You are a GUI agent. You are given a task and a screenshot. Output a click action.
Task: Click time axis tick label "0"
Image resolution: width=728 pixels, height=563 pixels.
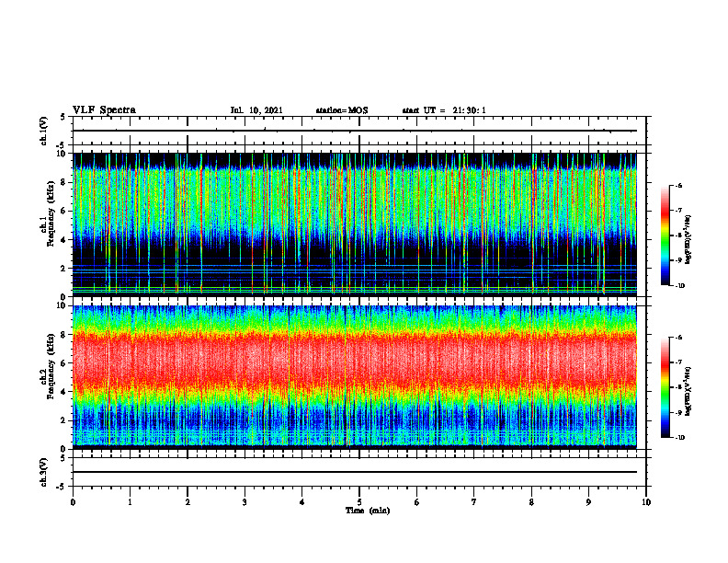coord(73,502)
